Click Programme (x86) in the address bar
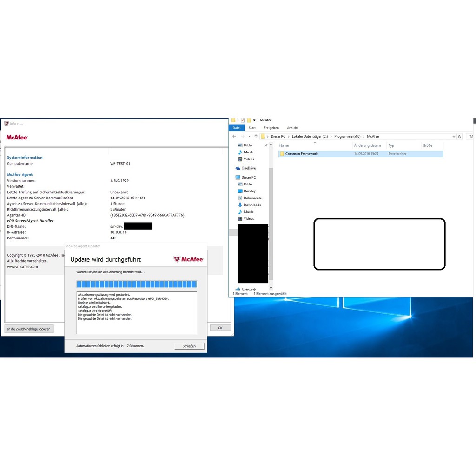The image size is (476, 476). click(347, 137)
